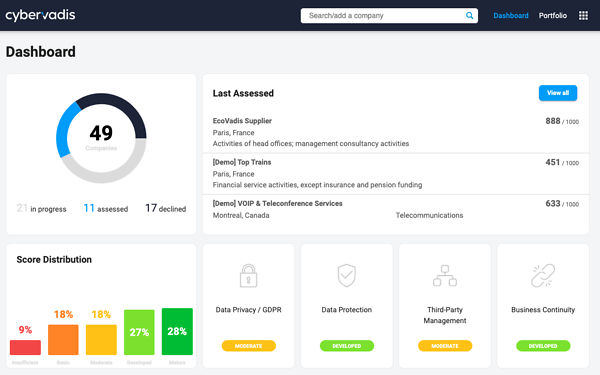
Task: Click the Data Privacy MODERATE badge
Action: 249,346
